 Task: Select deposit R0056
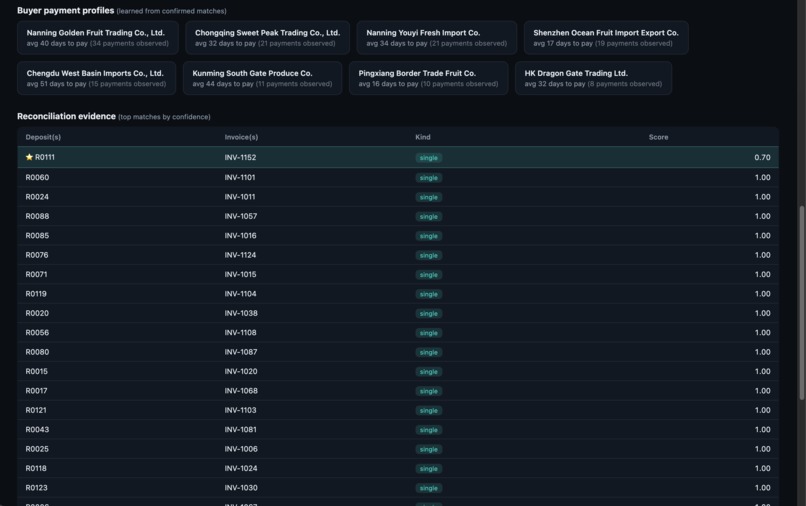(x=37, y=333)
